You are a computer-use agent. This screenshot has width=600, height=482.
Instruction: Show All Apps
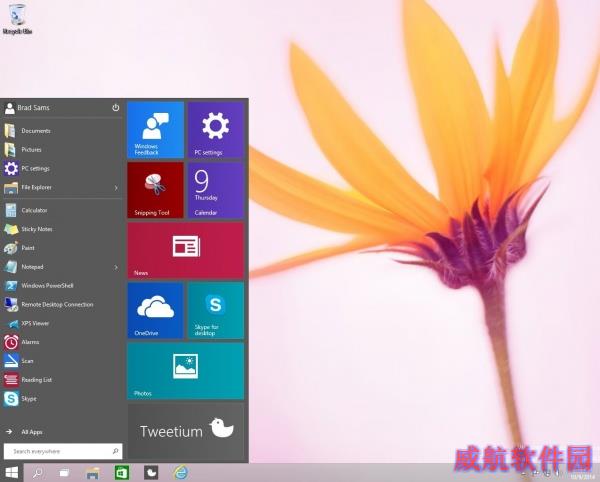click(x=24, y=432)
